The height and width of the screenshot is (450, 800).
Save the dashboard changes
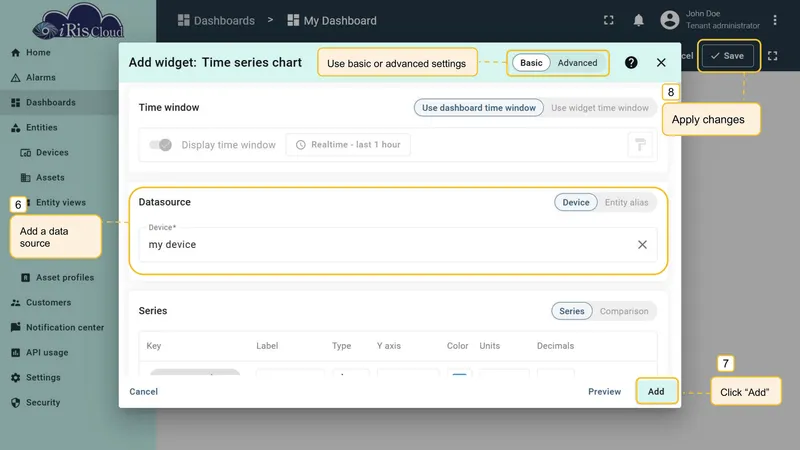coord(728,56)
